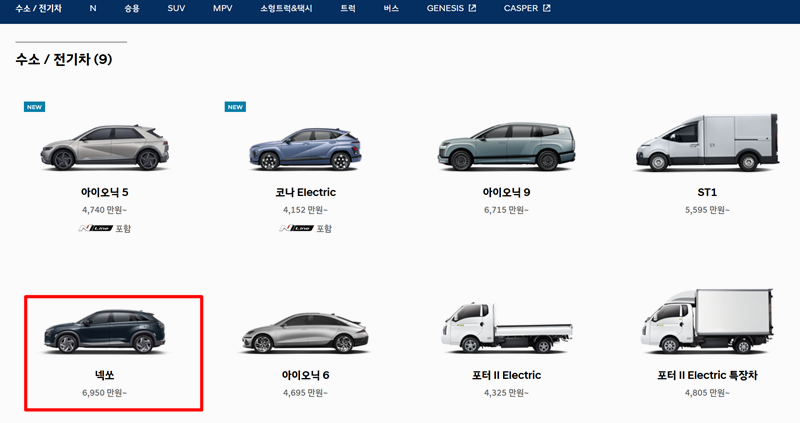800x423 pixels.
Task: Select the 승용 category tab
Action: coord(132,8)
